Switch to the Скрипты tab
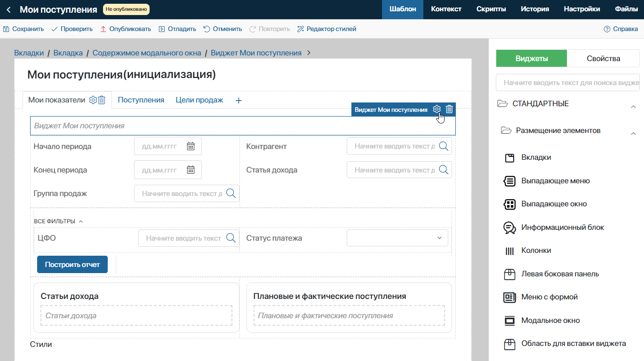Screen dimensions: 644x361 coord(491,9)
